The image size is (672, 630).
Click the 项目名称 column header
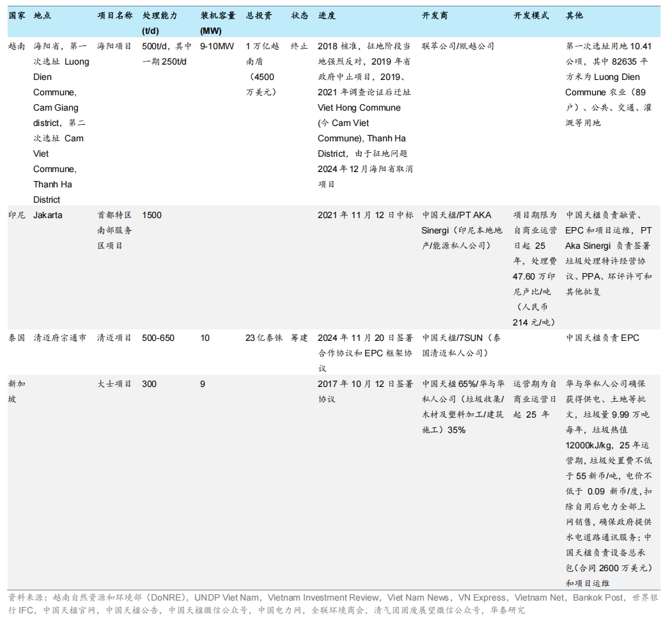[115, 15]
